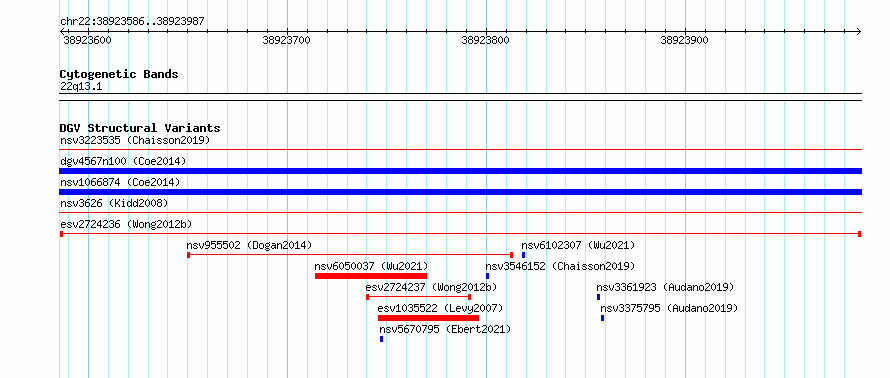The width and height of the screenshot is (890, 378).
Task: Select the nsv3361923 blue marker
Action: click(598, 297)
